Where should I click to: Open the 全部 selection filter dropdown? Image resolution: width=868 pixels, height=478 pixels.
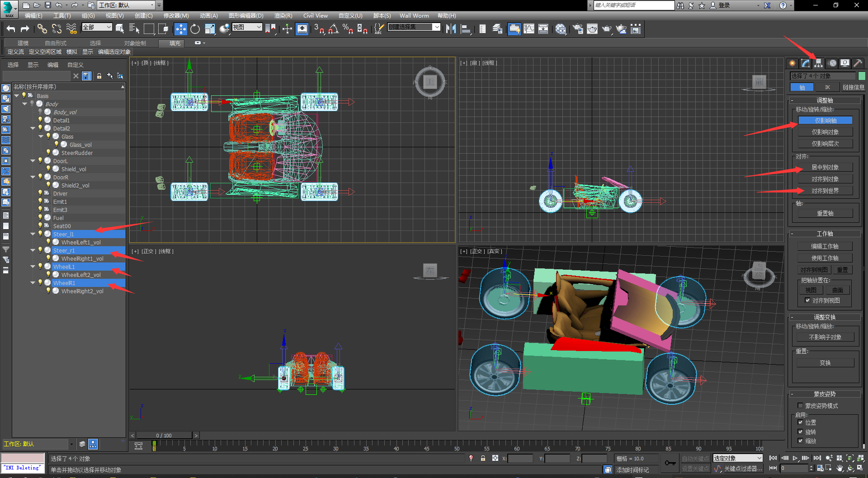[x=97, y=28]
